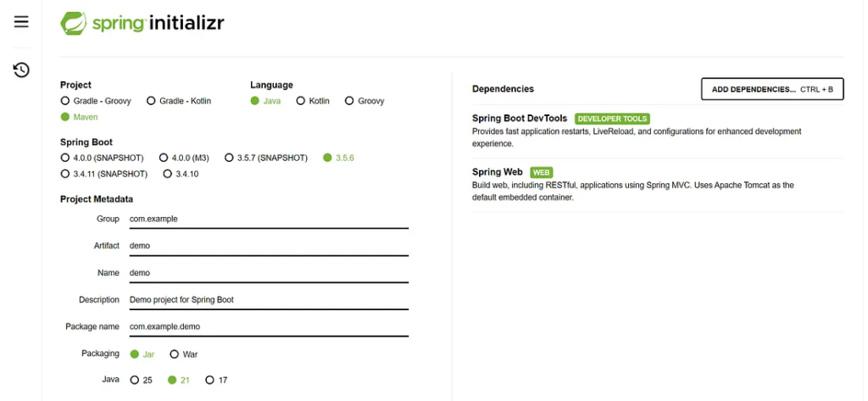The image size is (868, 401).
Task: Click the Group input field
Action: click(x=268, y=219)
